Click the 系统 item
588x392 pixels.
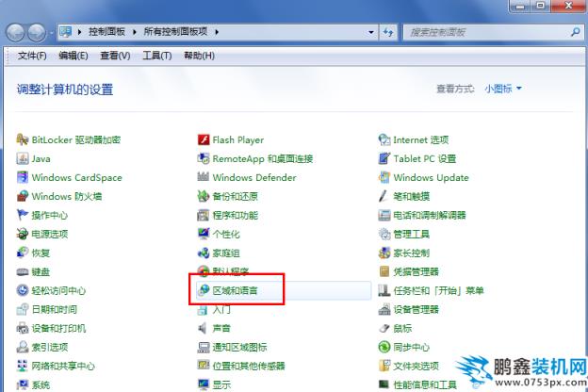[x=41, y=384]
